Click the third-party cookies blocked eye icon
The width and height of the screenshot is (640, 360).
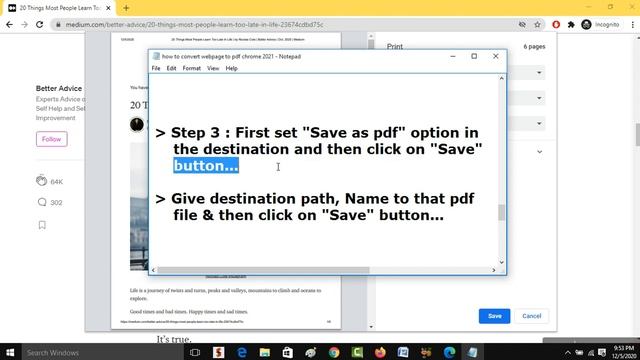point(522,24)
